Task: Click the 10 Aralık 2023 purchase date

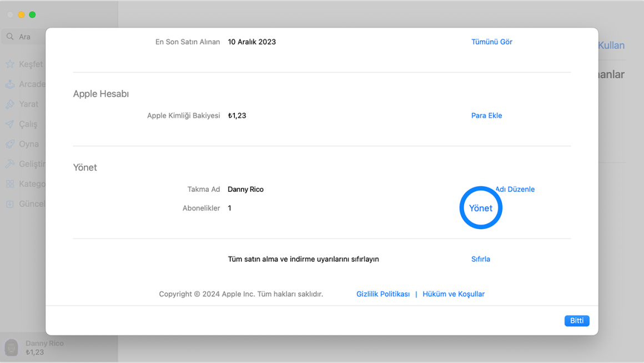Action: 251,42
